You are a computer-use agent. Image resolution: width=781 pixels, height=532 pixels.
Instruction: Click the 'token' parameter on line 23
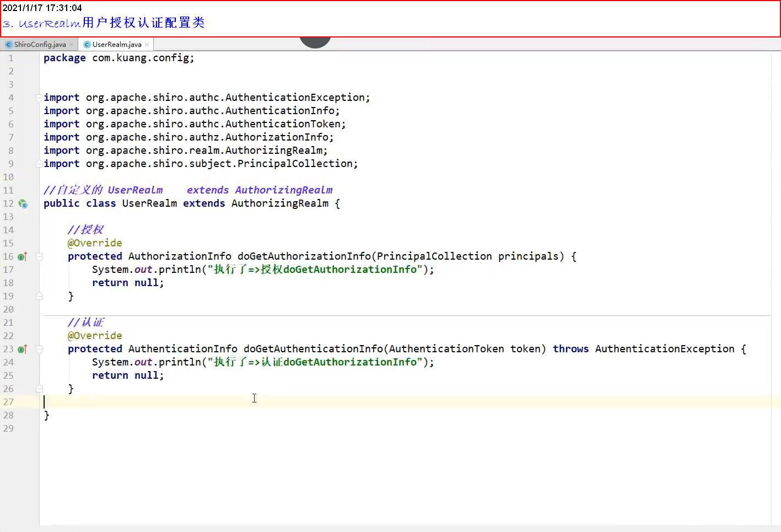[x=525, y=349]
